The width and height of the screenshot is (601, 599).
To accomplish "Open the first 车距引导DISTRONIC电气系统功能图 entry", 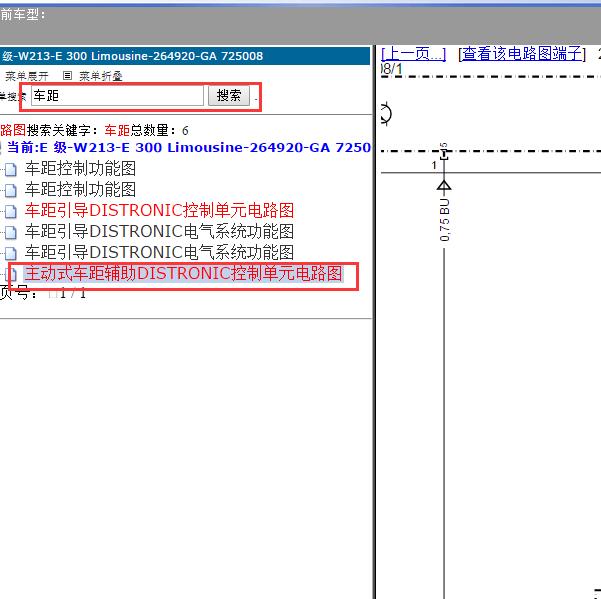I will click(x=159, y=231).
